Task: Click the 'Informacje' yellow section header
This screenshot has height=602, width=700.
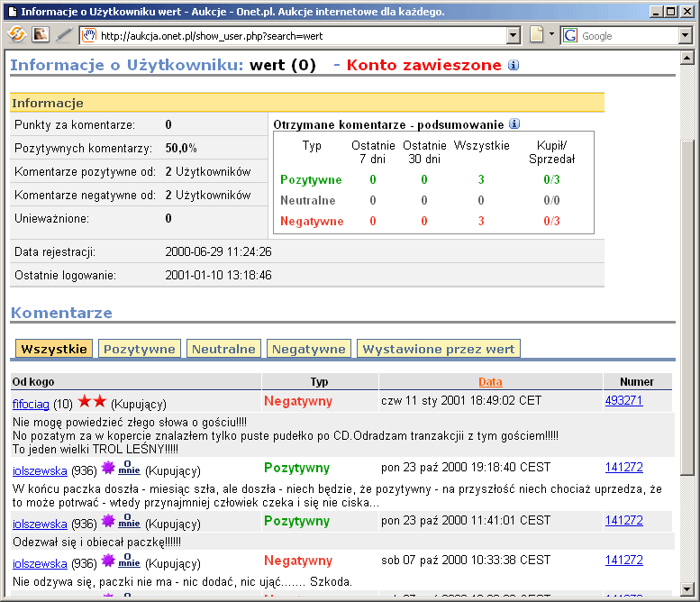Action: pos(307,103)
